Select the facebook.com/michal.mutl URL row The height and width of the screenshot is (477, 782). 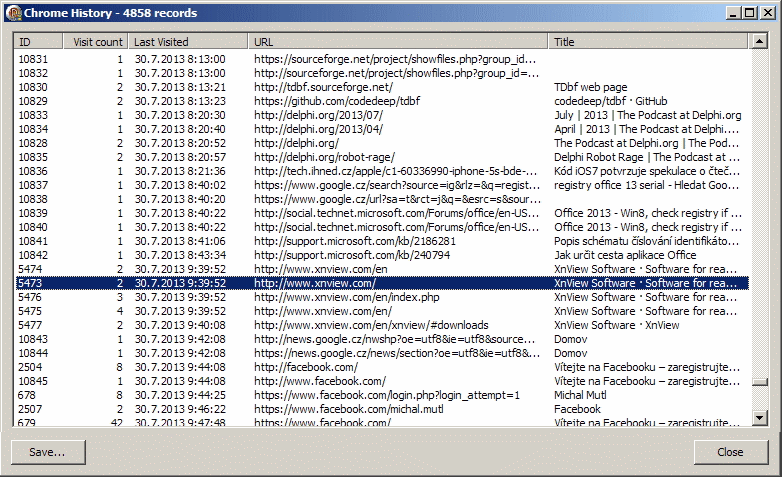382,409
